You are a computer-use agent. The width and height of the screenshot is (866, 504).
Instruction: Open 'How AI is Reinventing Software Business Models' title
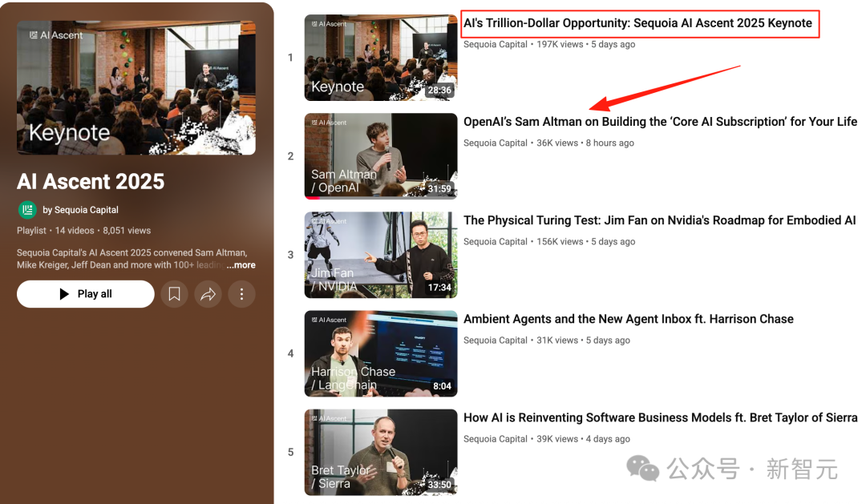click(661, 418)
